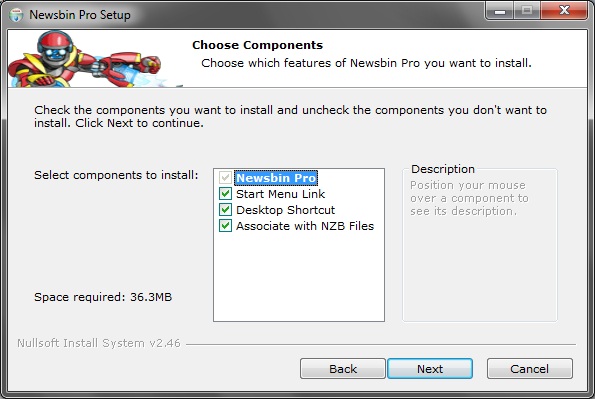Close the setup window with X
595x399 pixels.
pos(564,11)
